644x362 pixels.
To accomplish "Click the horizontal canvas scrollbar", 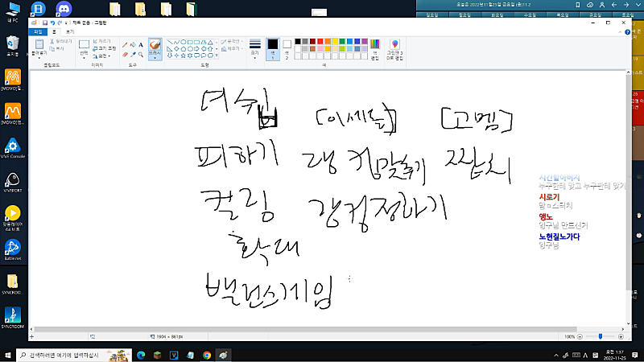I will click(306, 329).
